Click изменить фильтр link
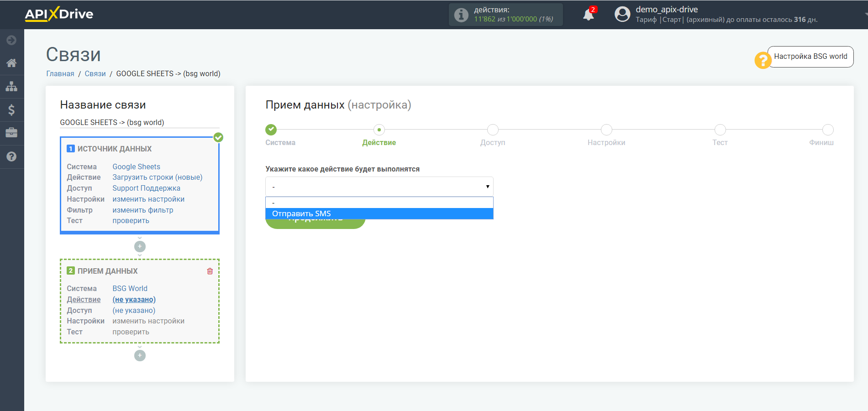This screenshot has height=411, width=868. pos(143,210)
